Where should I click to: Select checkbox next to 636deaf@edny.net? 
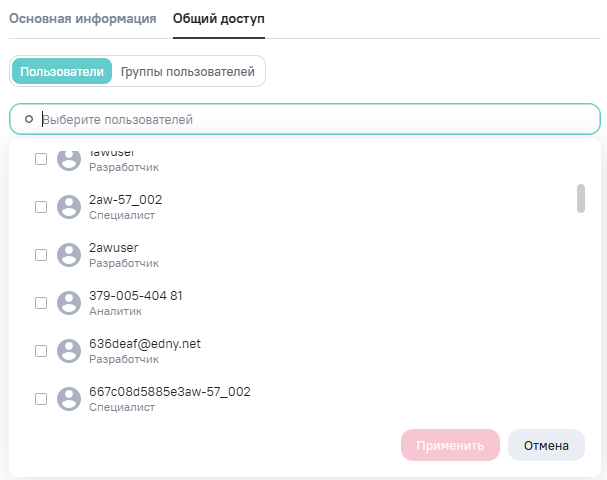coord(41,351)
